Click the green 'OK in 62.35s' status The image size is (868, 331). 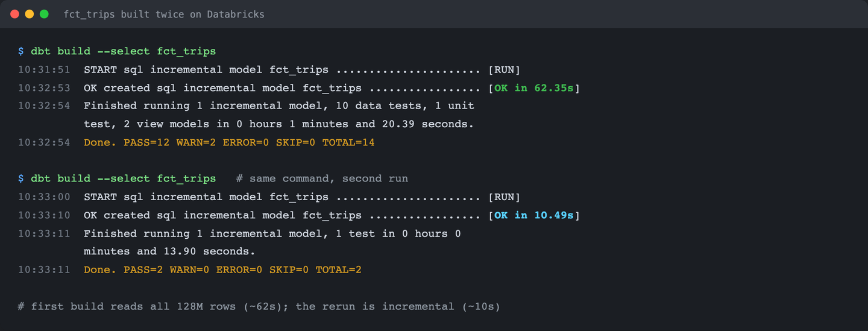point(534,88)
